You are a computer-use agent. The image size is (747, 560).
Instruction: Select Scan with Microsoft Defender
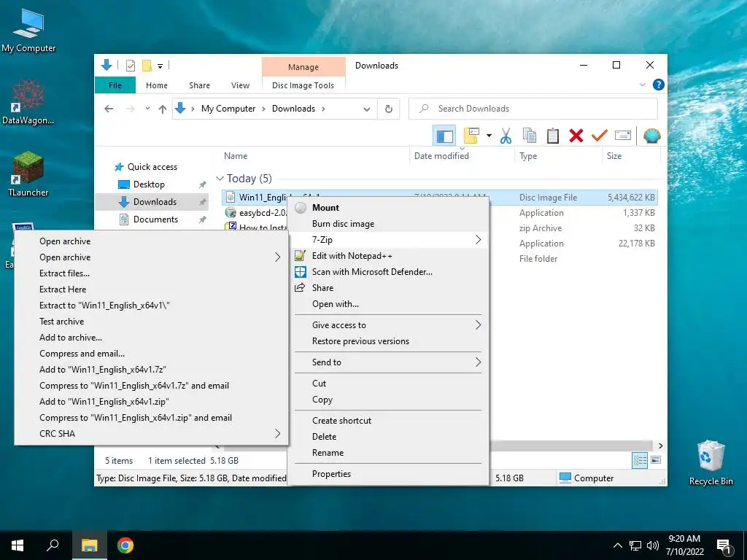pos(388,272)
